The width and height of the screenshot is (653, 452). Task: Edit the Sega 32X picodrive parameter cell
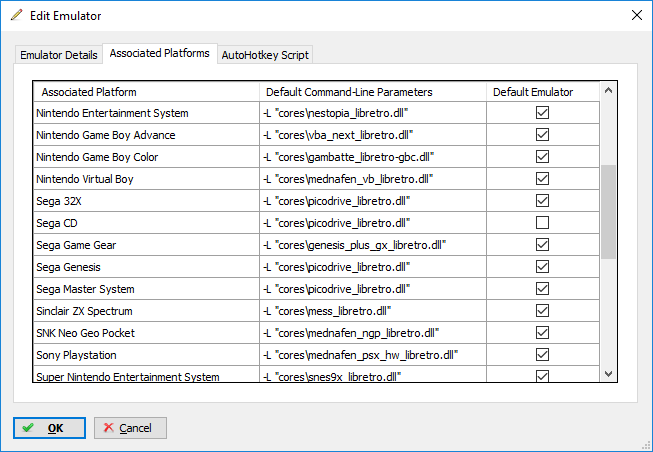pos(373,201)
